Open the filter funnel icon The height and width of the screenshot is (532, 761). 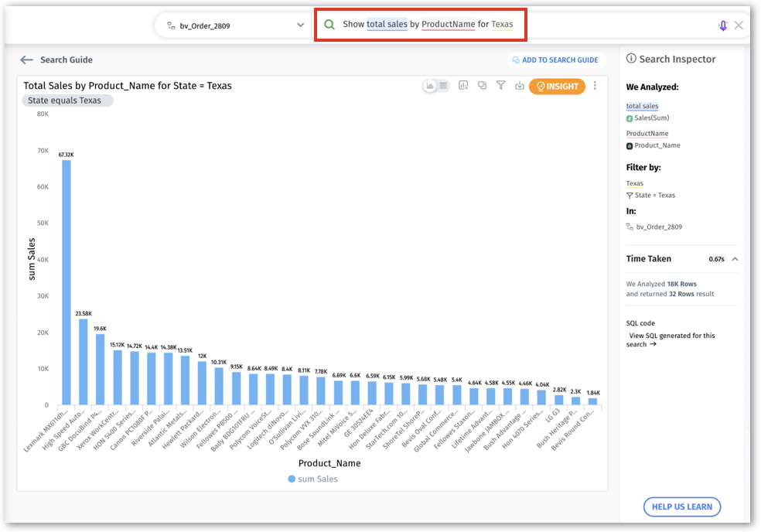501,86
